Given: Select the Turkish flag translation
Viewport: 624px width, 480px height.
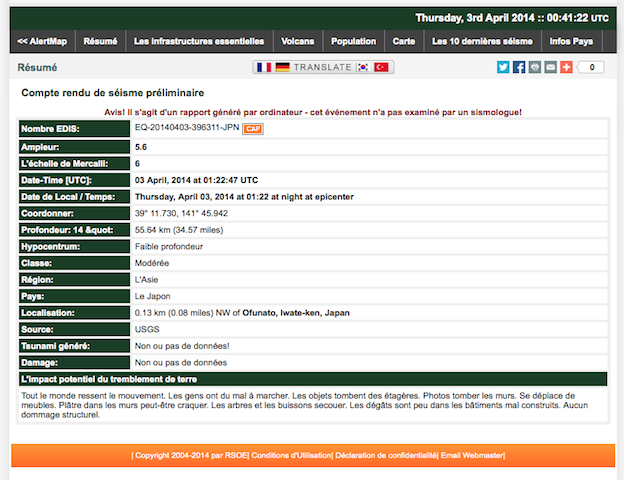Looking at the screenshot, I should 382,67.
